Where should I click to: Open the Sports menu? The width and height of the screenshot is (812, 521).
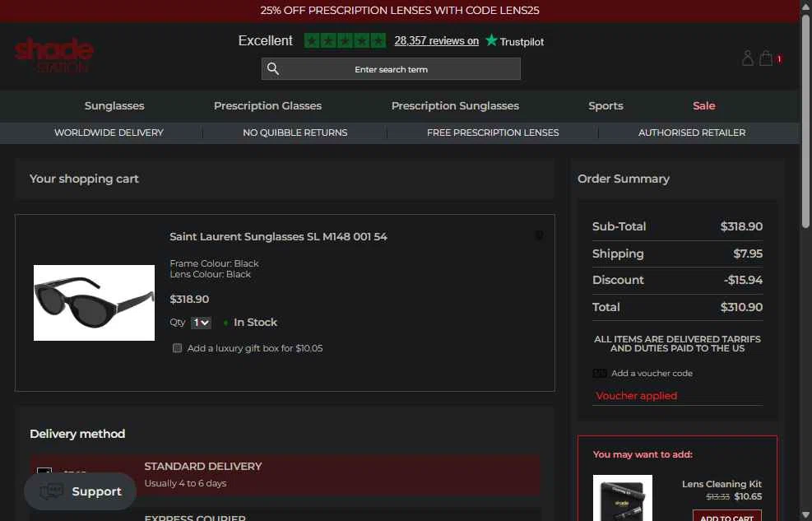(606, 105)
